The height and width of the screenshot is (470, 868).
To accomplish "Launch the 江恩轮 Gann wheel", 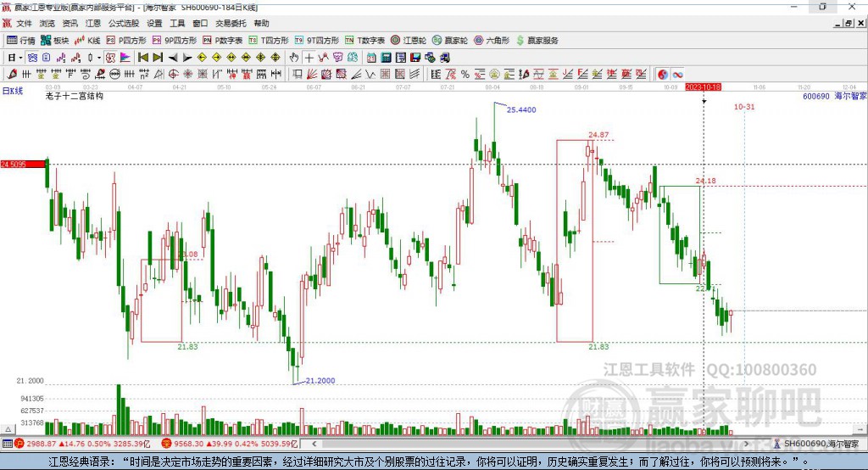I will (x=409, y=41).
